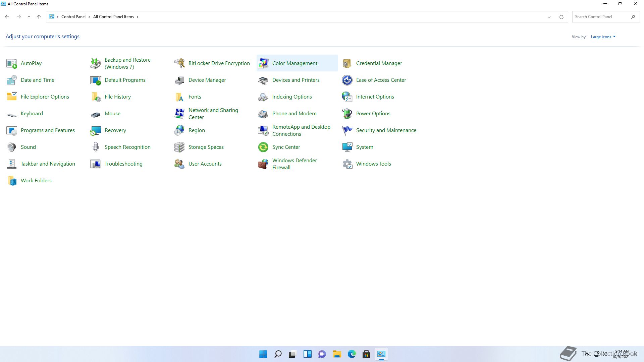Open the Region globe icon

[179, 130]
